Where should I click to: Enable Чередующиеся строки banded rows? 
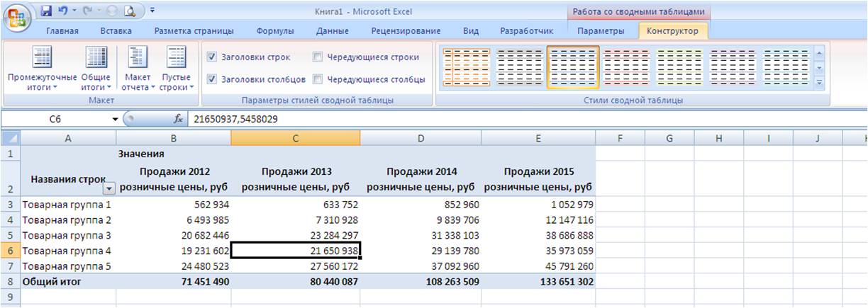coord(318,57)
